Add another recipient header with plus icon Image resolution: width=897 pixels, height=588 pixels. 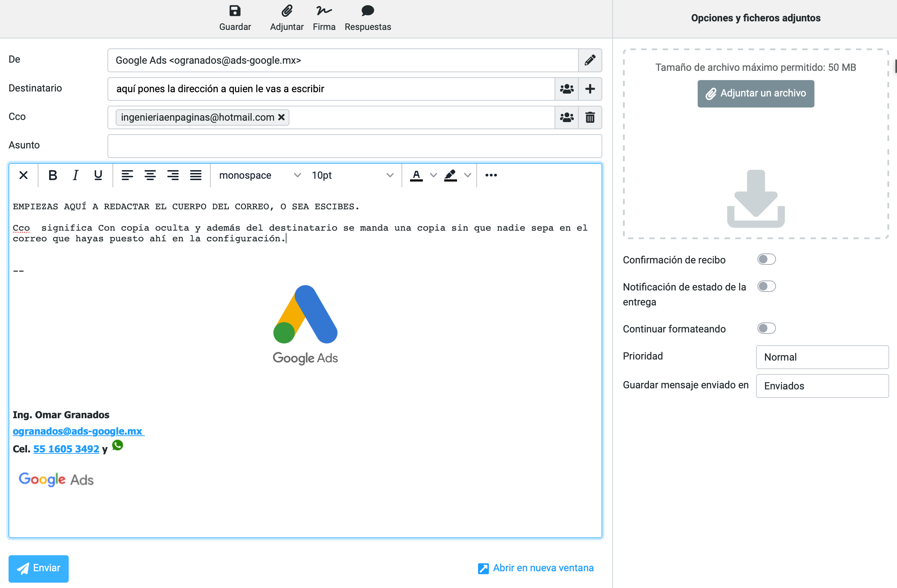590,89
